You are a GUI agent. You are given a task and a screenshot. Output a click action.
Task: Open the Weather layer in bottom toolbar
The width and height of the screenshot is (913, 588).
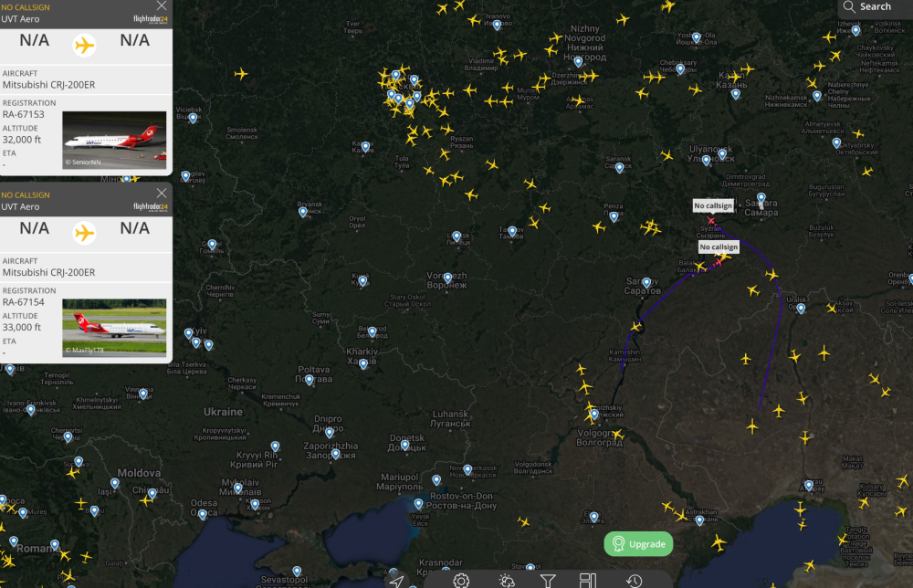click(x=506, y=580)
